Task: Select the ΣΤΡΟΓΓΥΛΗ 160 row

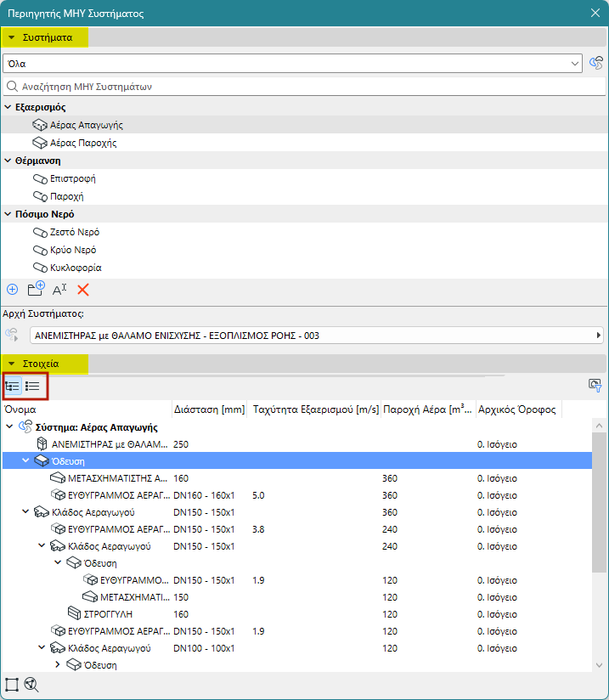Action: click(297, 614)
